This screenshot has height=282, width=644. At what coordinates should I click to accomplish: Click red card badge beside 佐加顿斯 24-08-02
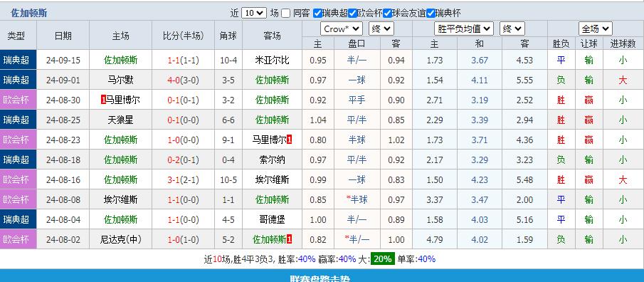coord(289,239)
